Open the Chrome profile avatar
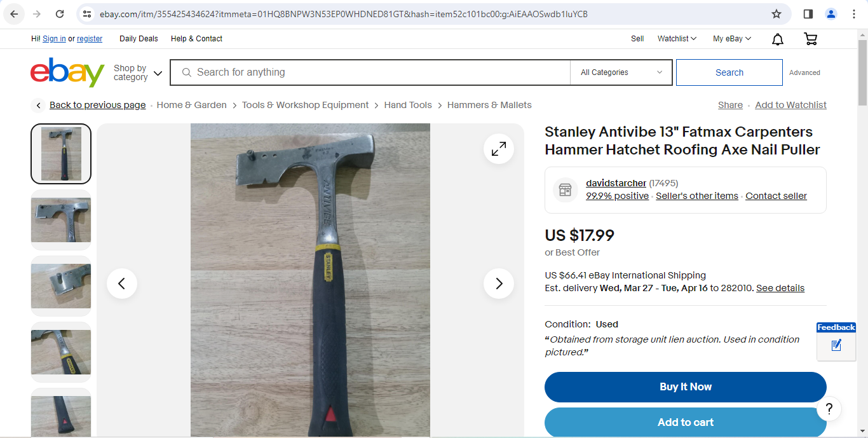 (x=831, y=14)
